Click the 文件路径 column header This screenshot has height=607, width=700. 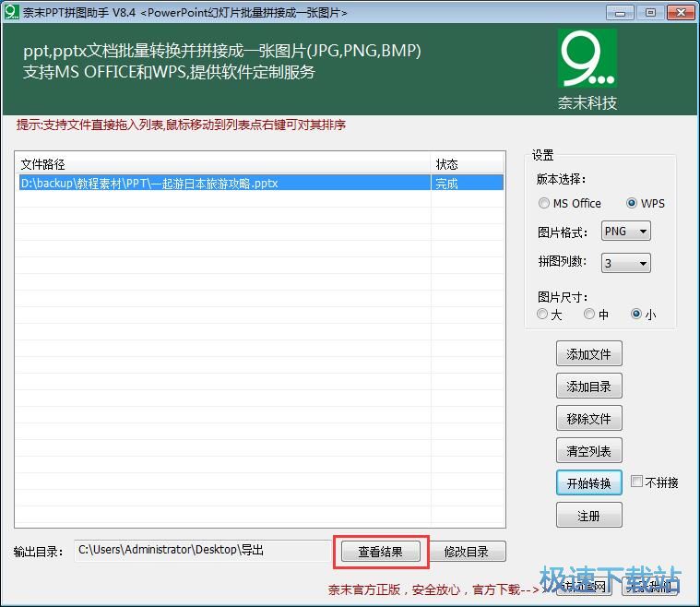point(223,164)
